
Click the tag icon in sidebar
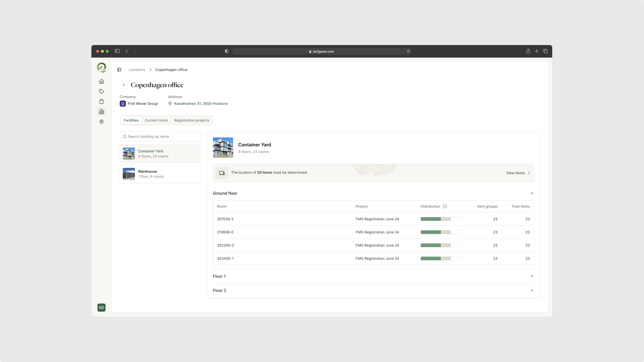pos(101,92)
